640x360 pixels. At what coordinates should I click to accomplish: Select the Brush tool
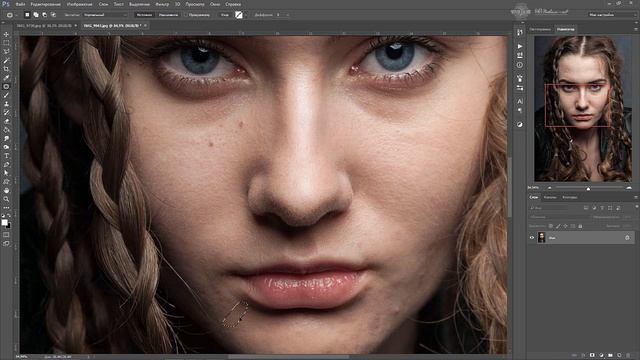(6, 95)
